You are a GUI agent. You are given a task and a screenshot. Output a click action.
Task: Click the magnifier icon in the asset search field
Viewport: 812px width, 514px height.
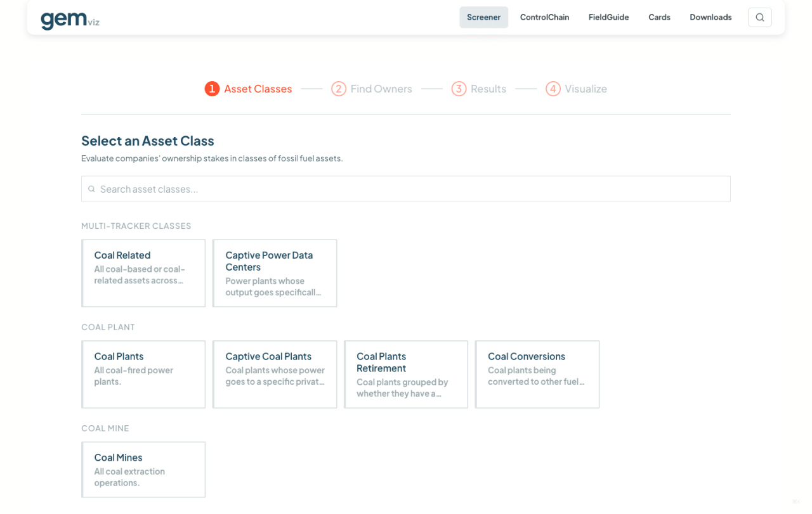click(x=91, y=189)
